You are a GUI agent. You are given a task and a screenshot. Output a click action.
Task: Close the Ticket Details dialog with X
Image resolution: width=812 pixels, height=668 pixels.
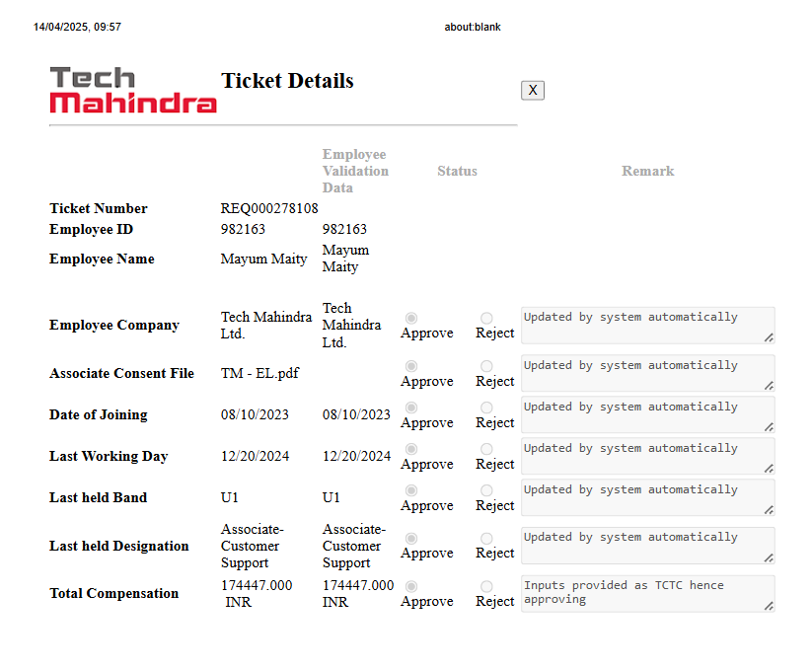pyautogui.click(x=533, y=91)
